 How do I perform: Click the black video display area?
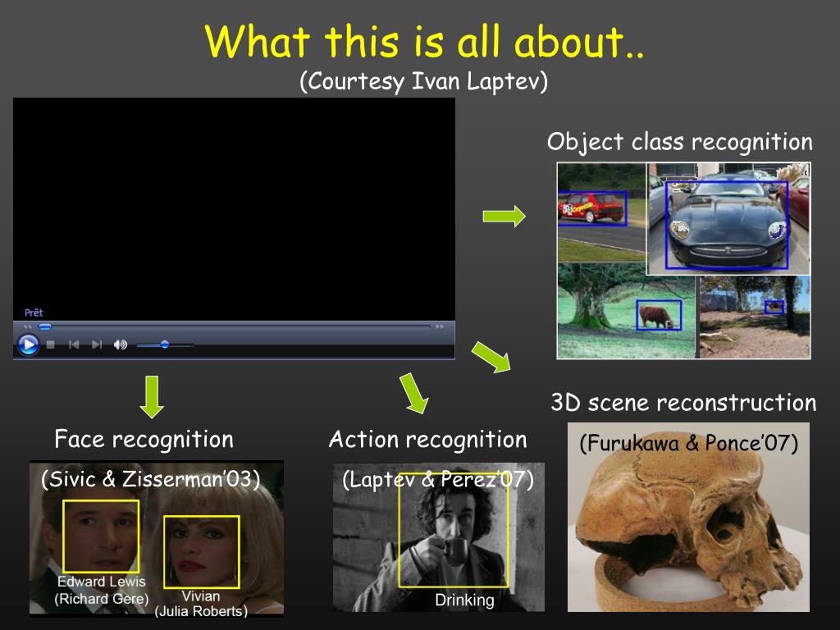pos(234,209)
